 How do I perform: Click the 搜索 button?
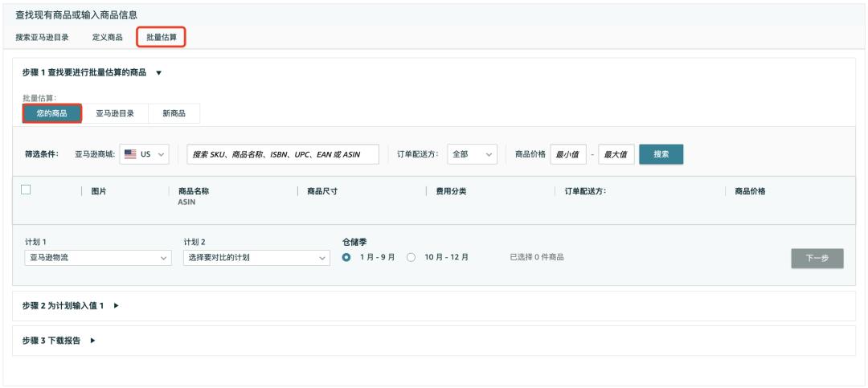661,154
